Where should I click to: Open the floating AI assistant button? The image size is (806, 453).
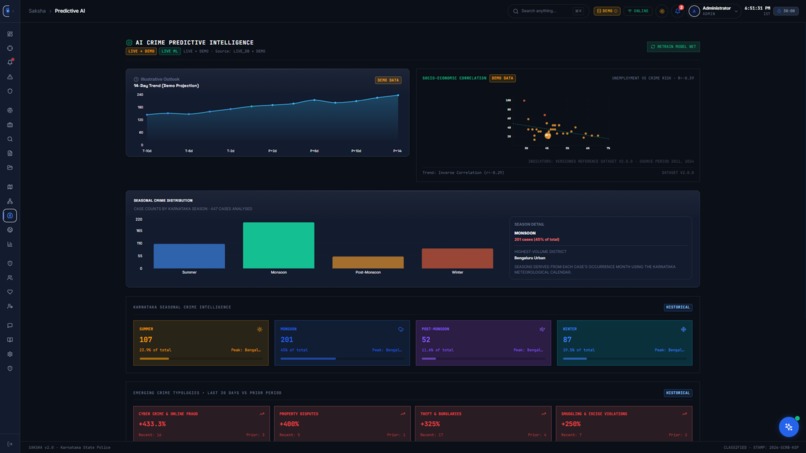pos(789,427)
